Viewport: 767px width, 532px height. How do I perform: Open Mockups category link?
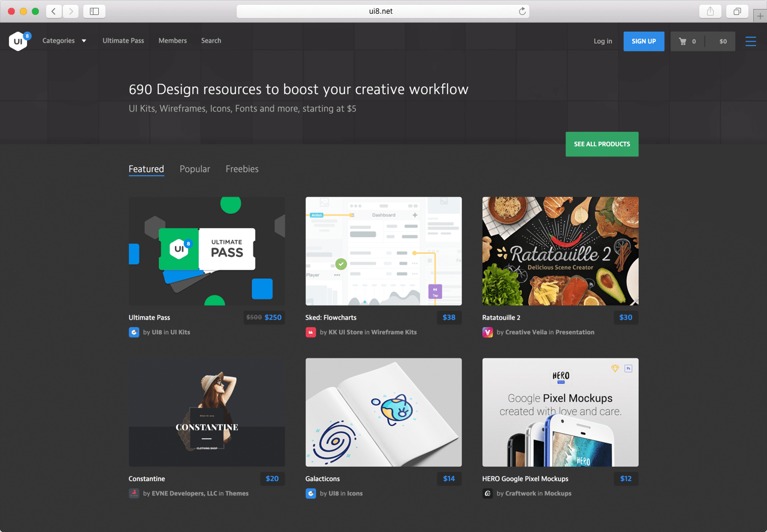click(x=558, y=493)
